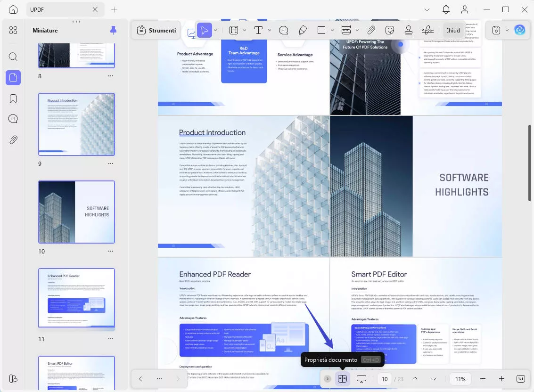The height and width of the screenshot is (392, 534).
Task: Add a new tab with plus
Action: [x=114, y=9]
